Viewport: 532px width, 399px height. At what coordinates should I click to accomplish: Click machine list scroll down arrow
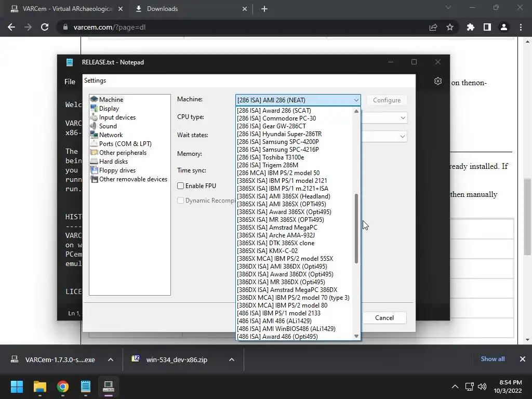[x=356, y=336]
